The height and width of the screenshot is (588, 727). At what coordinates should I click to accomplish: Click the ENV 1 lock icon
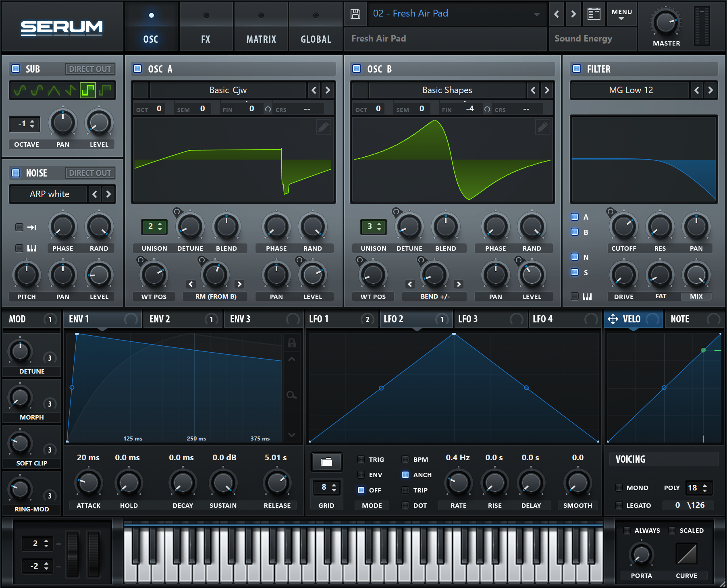coord(291,343)
